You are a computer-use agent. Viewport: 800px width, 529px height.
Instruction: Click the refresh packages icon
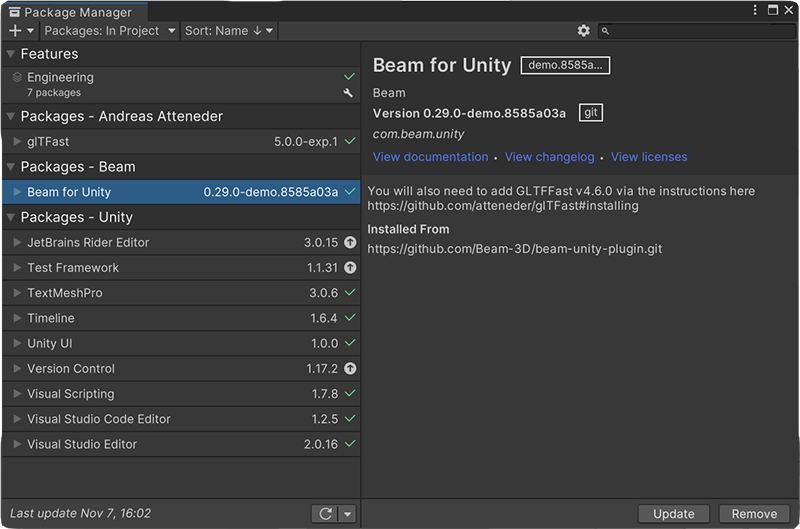click(324, 513)
